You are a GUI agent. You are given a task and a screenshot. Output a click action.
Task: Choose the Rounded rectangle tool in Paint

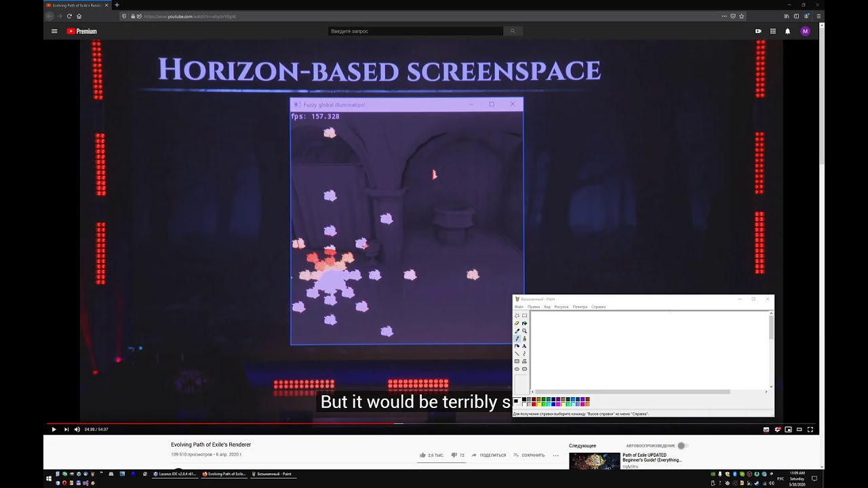coord(524,369)
